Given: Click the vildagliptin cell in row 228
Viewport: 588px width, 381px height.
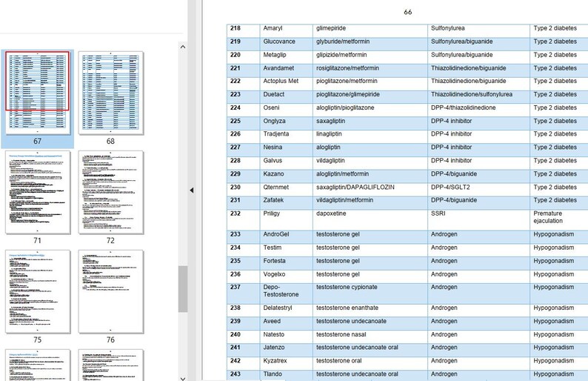Looking at the screenshot, I should tap(370, 163).
